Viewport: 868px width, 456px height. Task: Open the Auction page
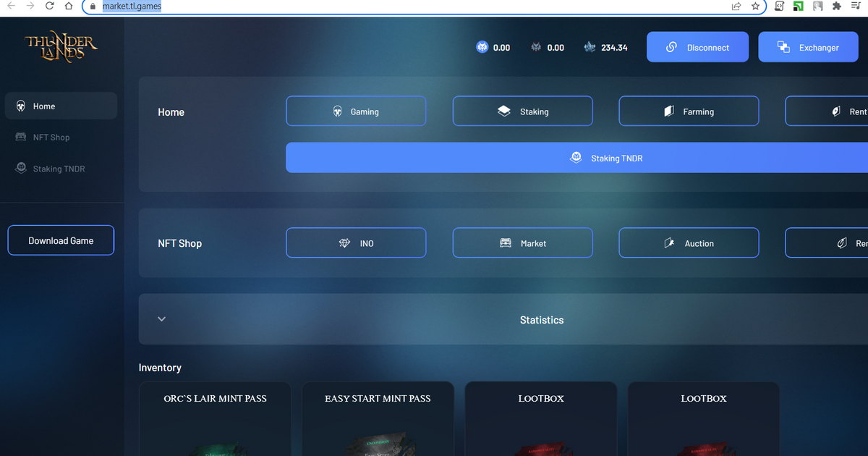[689, 243]
